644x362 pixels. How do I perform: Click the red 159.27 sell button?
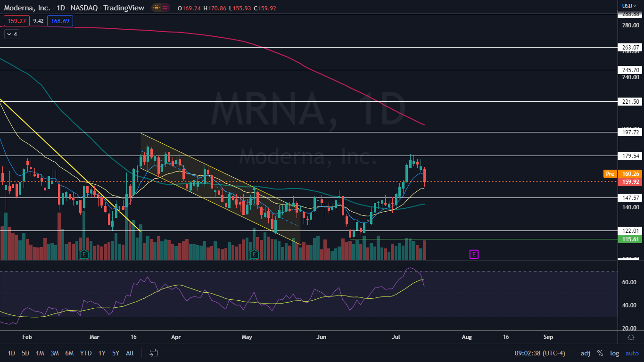point(17,21)
